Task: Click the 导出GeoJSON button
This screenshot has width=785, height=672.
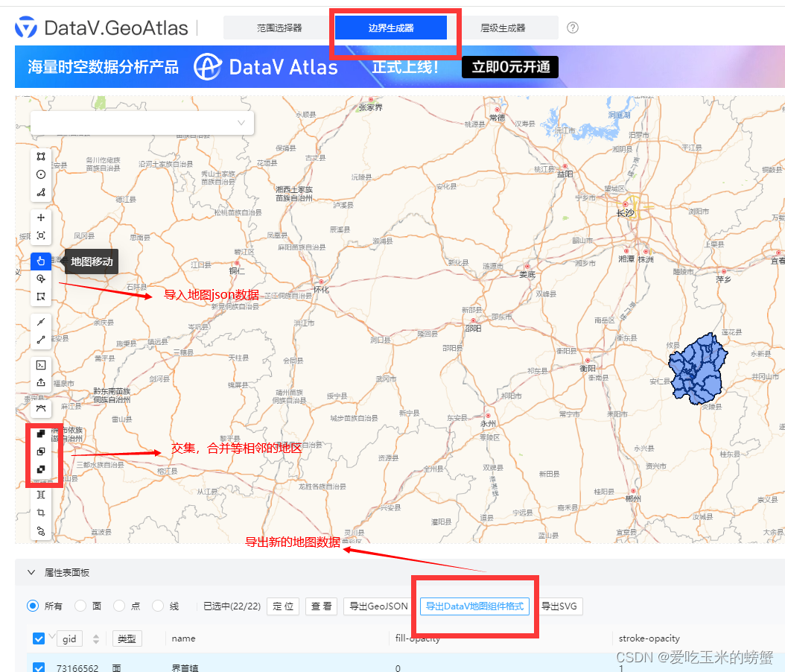Action: click(x=378, y=606)
